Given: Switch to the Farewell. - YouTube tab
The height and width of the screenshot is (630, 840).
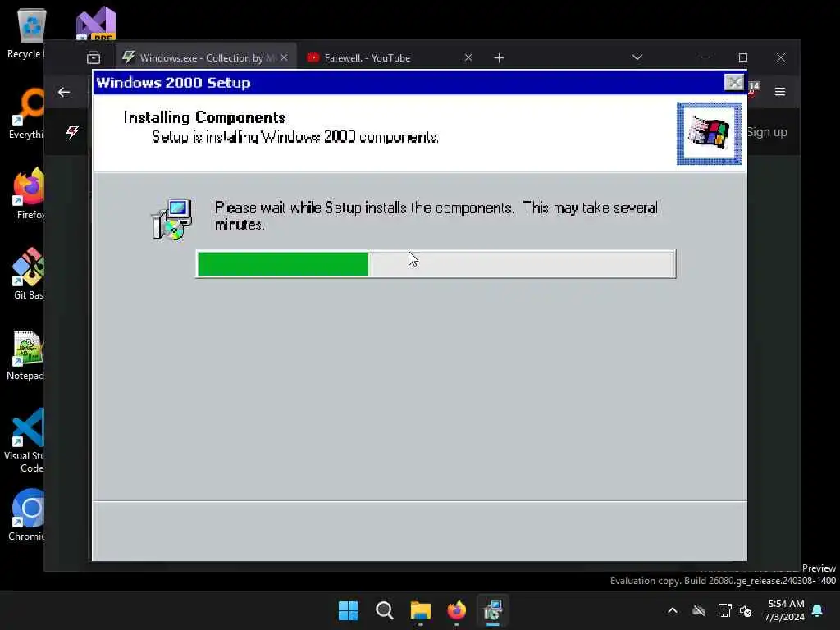Looking at the screenshot, I should (388, 57).
